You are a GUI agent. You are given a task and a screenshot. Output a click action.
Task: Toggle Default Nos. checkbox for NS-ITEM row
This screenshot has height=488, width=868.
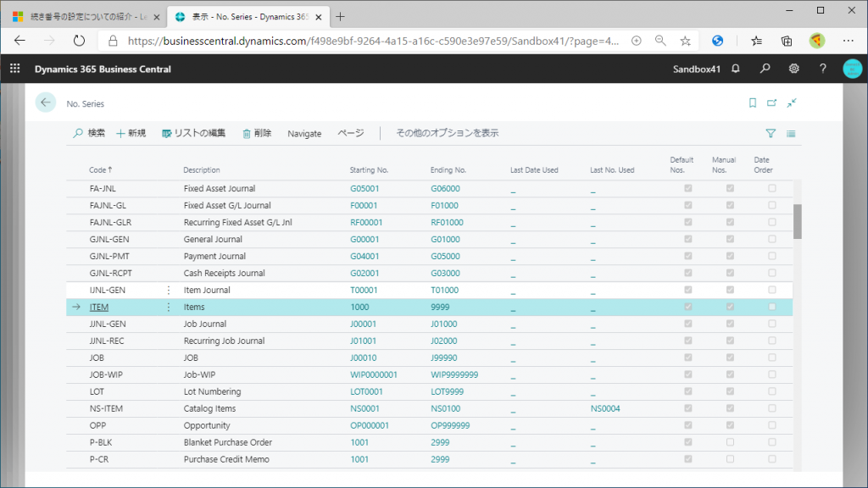coord(688,408)
